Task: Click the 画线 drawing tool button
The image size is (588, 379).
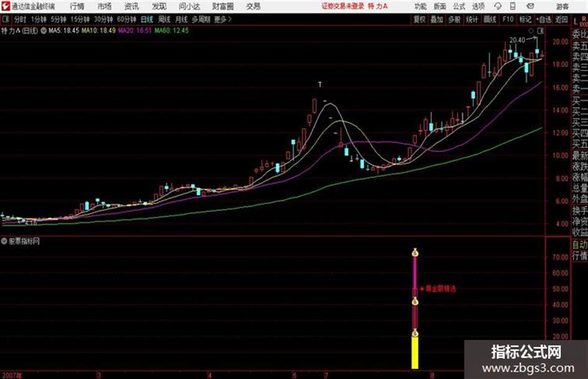Action: [490, 19]
